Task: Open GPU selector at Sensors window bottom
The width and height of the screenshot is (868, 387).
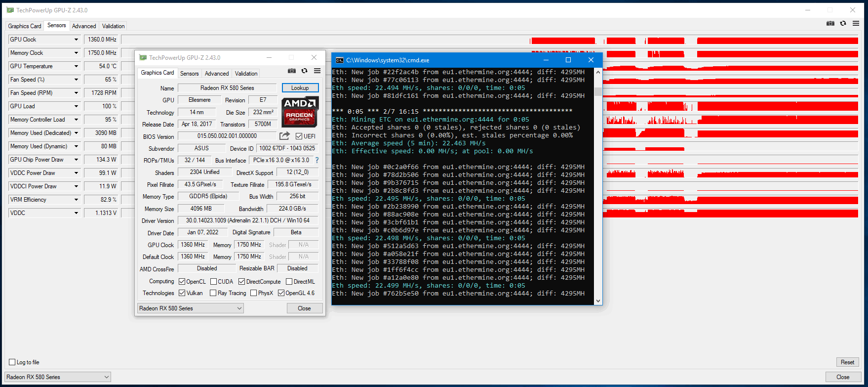Action: click(x=58, y=377)
